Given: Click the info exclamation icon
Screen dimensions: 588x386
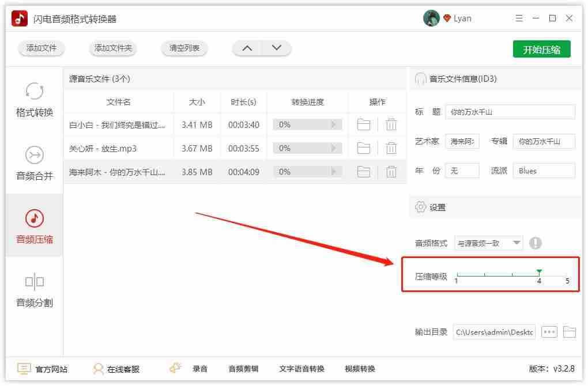Looking at the screenshot, I should point(535,243).
